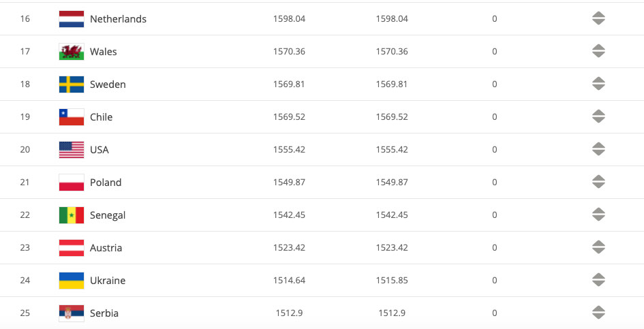This screenshot has height=329, width=644.
Task: Select the Sweden flag icon
Action: tap(72, 84)
